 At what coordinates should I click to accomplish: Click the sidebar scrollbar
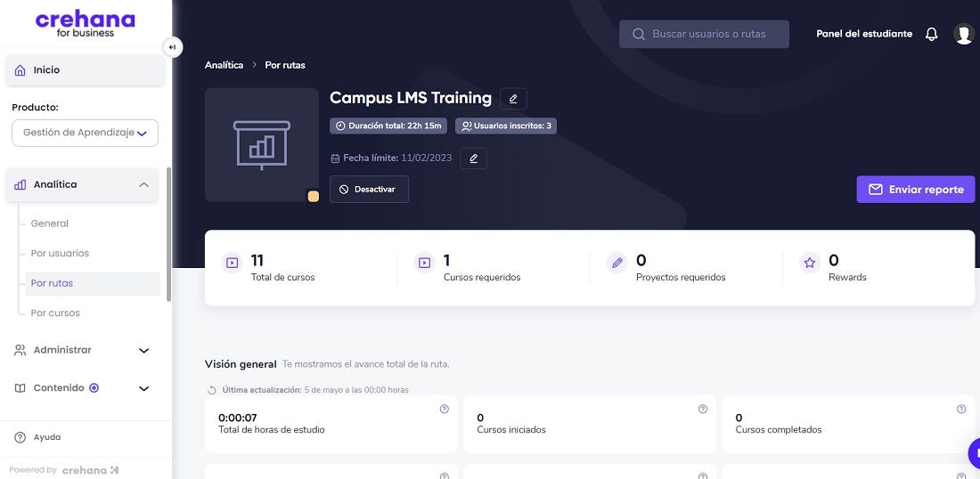[168, 234]
